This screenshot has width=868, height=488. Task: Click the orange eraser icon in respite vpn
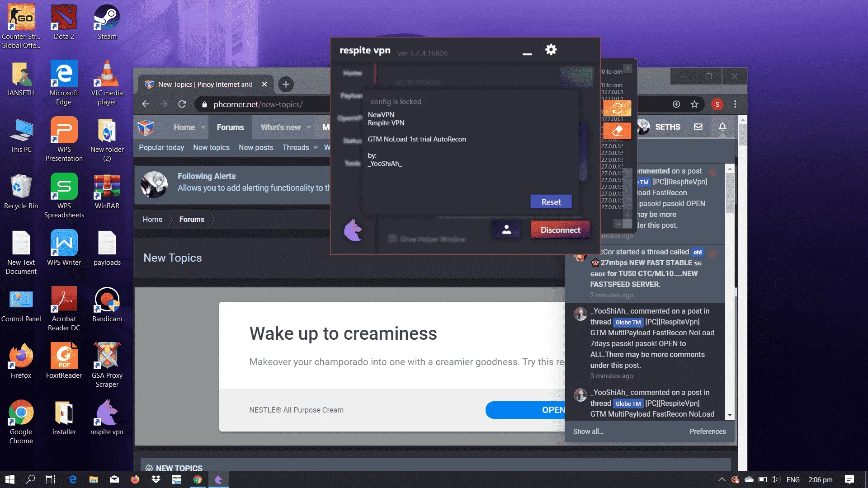click(618, 131)
